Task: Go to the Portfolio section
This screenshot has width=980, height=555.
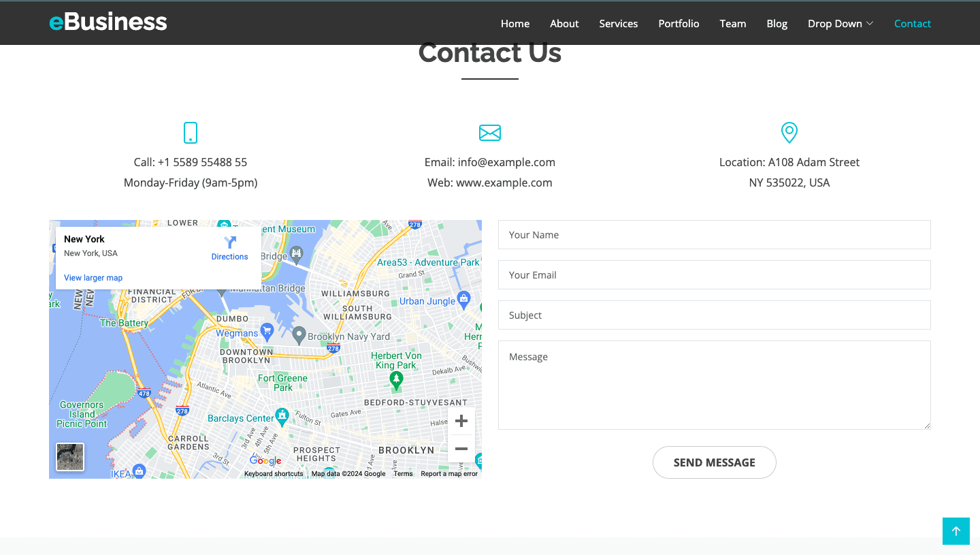Action: coord(679,23)
